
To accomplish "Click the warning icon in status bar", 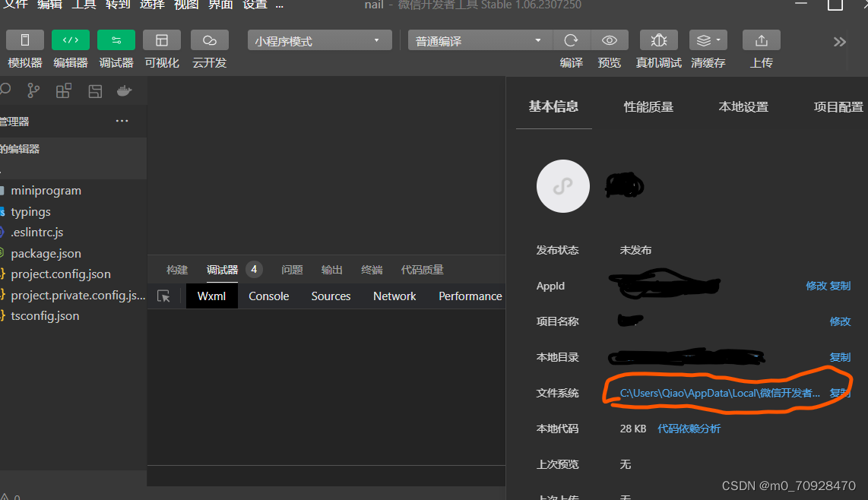I will click(5, 497).
